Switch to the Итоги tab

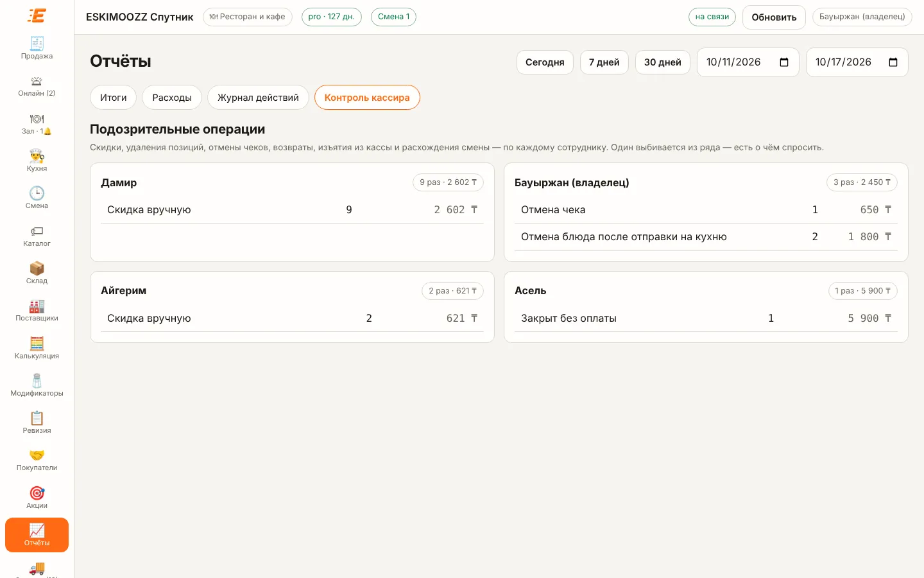(113, 98)
